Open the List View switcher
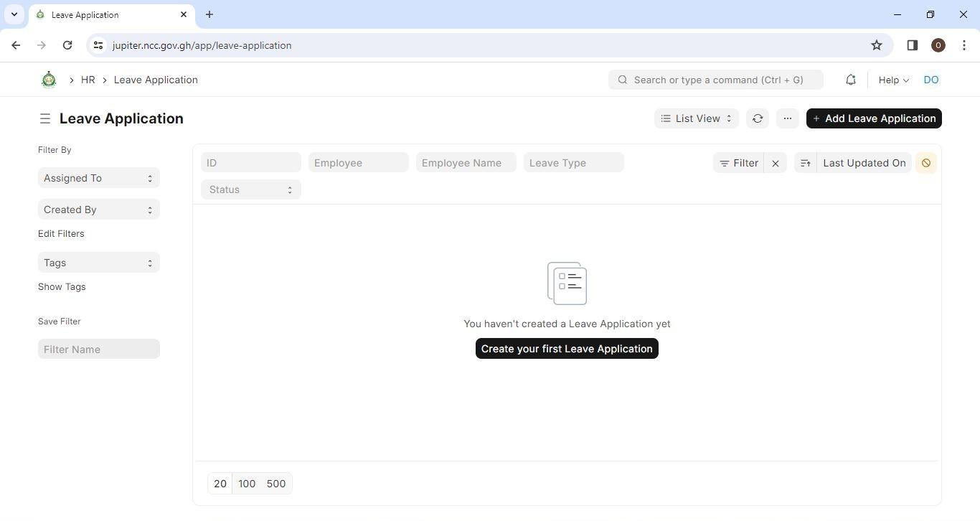The image size is (980, 521). point(696,118)
